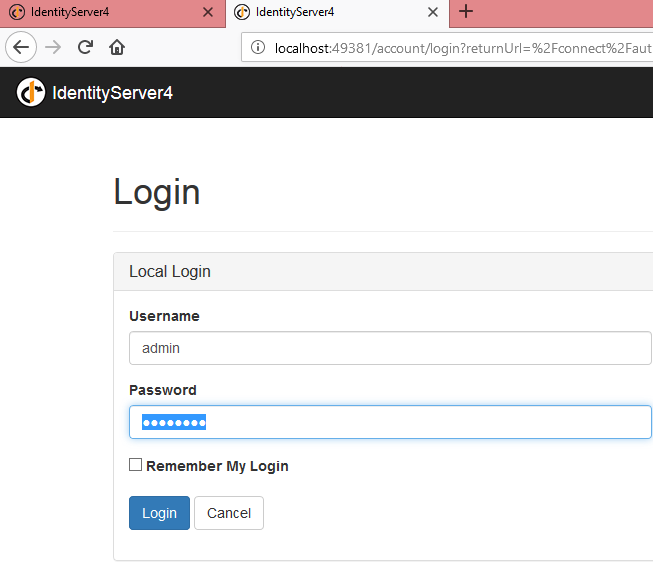653x572 pixels.
Task: Click the Password label
Action: tap(162, 390)
